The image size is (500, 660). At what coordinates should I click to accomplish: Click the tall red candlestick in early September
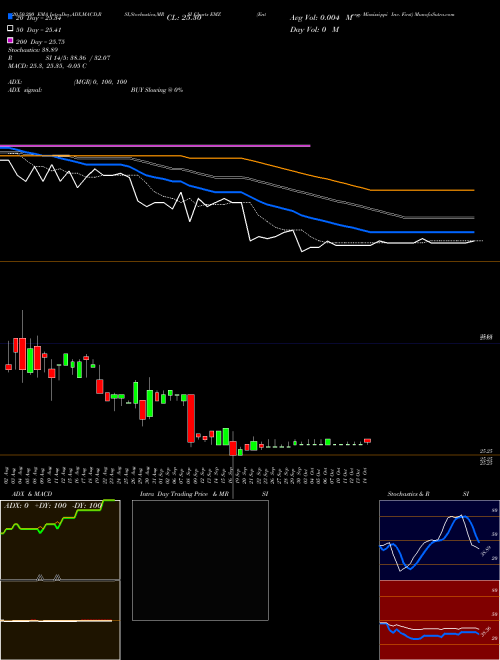click(x=191, y=418)
